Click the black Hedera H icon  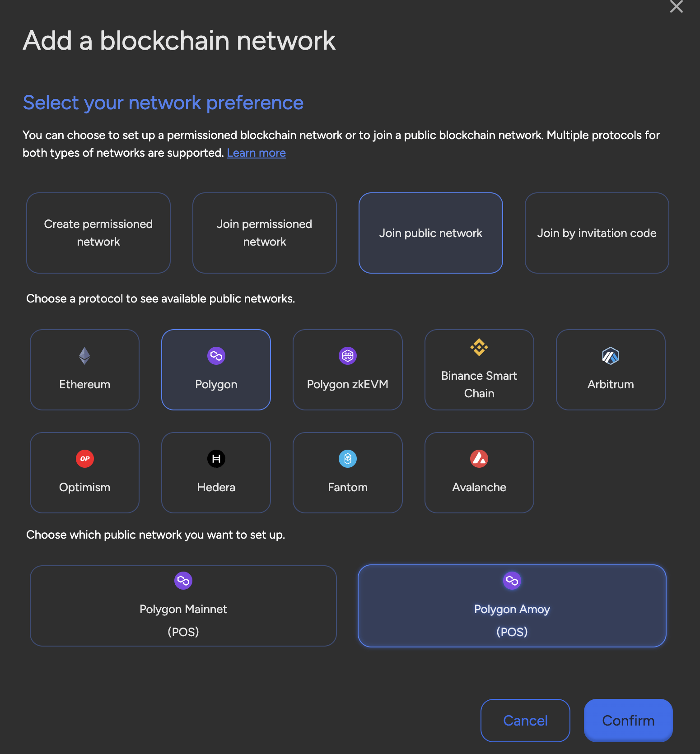pos(216,459)
